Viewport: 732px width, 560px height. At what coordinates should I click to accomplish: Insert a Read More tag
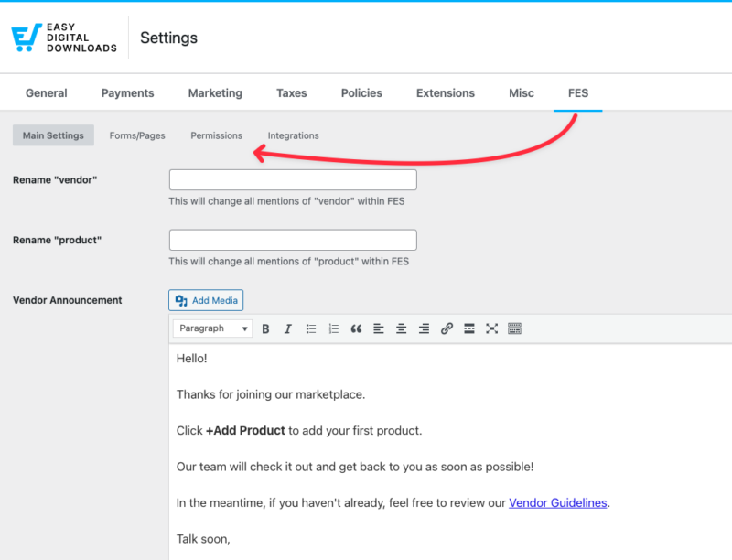(x=469, y=328)
